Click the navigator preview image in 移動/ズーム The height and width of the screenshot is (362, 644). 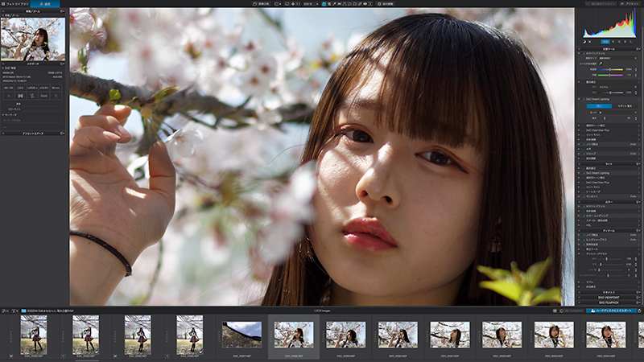coord(33,39)
